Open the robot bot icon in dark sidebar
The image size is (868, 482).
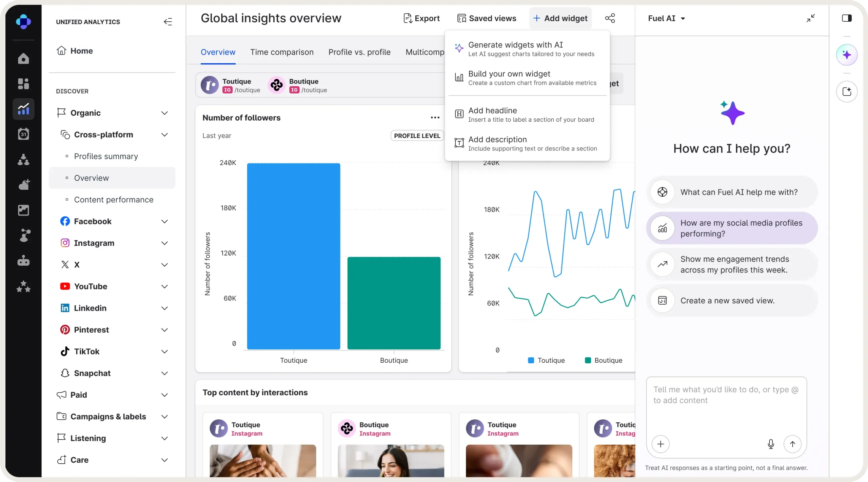(x=23, y=261)
